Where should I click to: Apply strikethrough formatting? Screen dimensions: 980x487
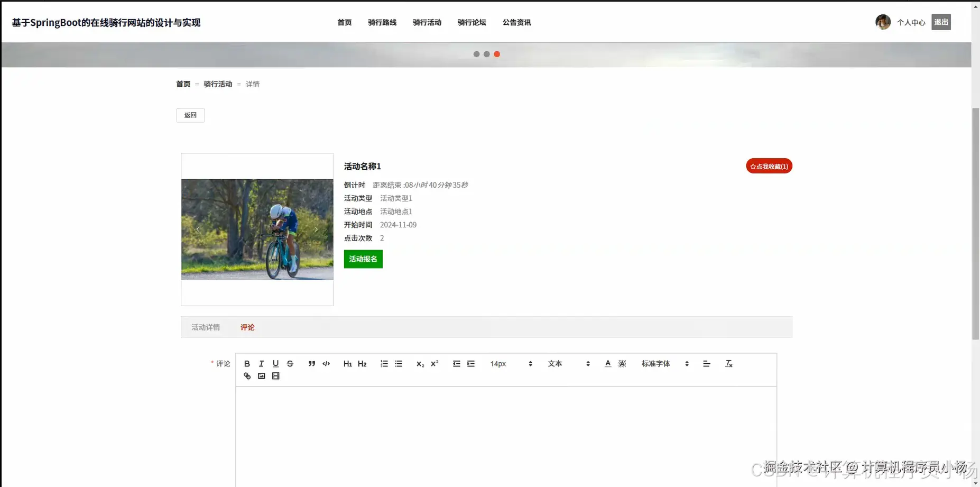pyautogui.click(x=290, y=364)
